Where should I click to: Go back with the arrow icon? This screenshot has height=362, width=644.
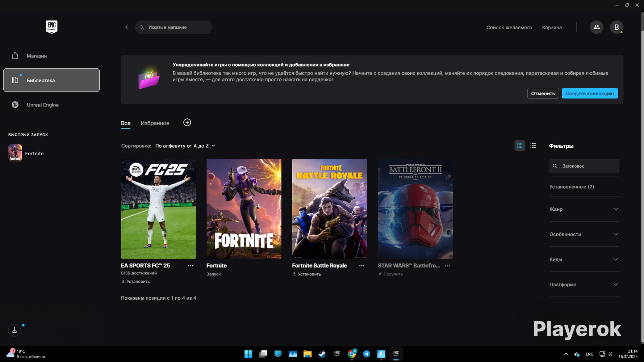126,27
